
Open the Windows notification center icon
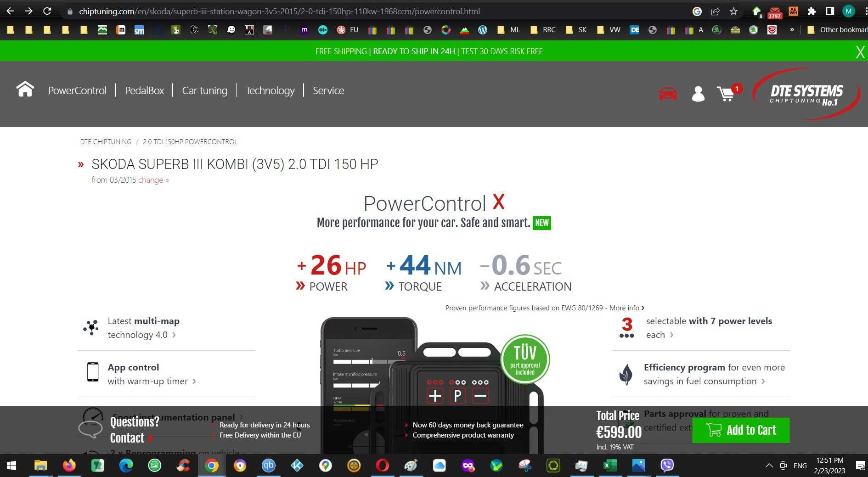click(x=860, y=466)
